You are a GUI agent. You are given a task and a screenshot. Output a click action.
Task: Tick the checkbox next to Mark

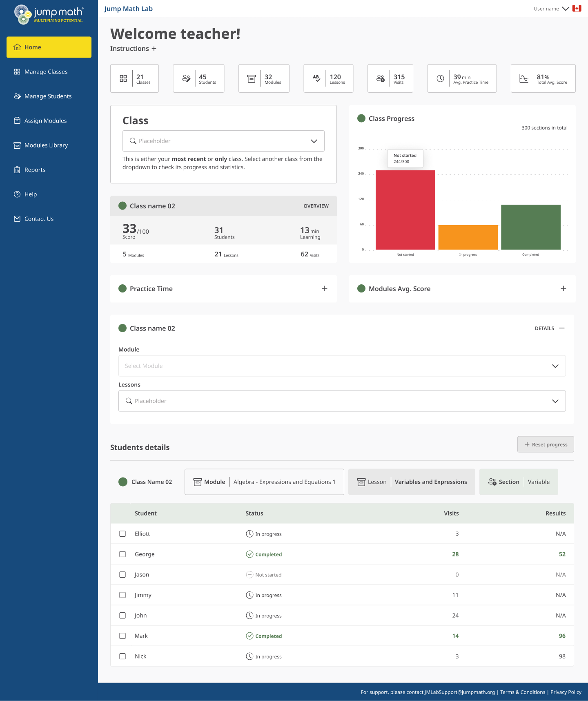click(122, 636)
